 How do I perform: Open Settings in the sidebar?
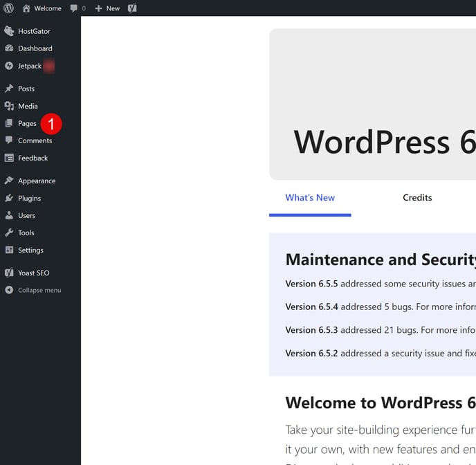[30, 250]
